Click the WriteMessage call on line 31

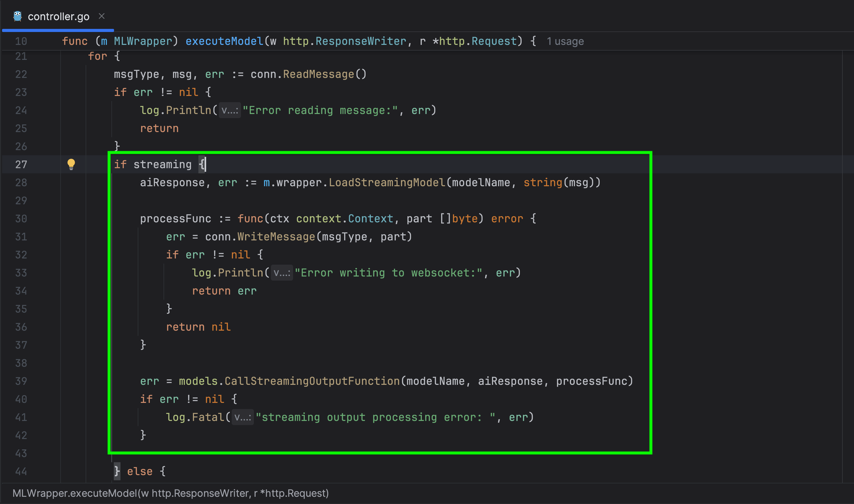pyautogui.click(x=276, y=237)
